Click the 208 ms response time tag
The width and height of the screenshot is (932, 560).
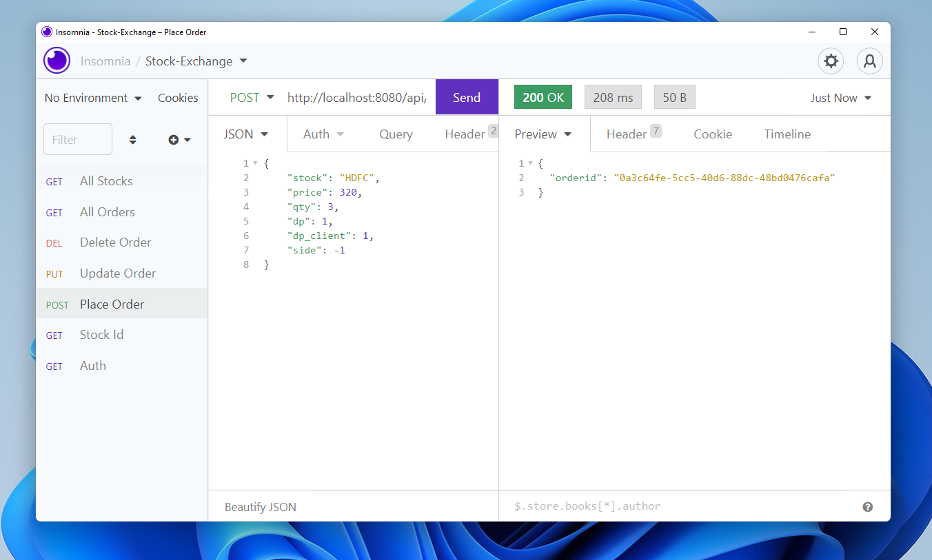[613, 98]
